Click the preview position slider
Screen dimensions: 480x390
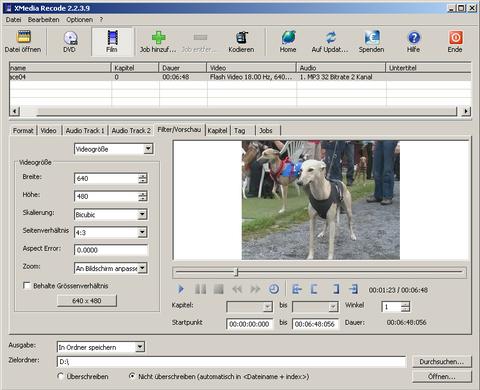pyautogui.click(x=319, y=272)
